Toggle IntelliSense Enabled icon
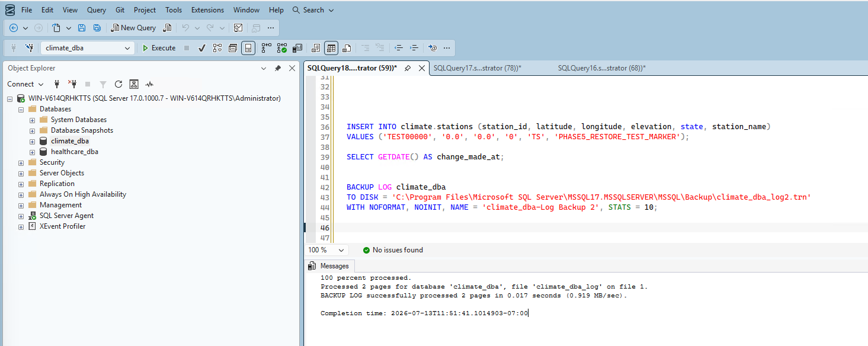Image resolution: width=868 pixels, height=346 pixels. pyautogui.click(x=249, y=48)
